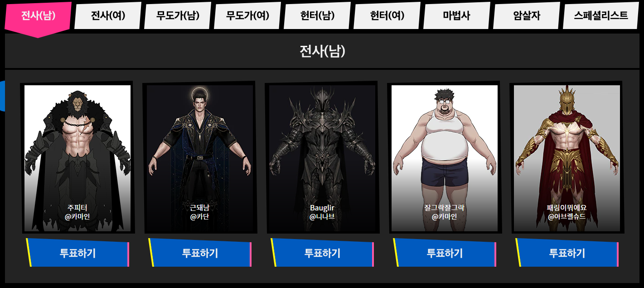Go to the 마법사 tab
This screenshot has height=288, width=644.
click(457, 16)
